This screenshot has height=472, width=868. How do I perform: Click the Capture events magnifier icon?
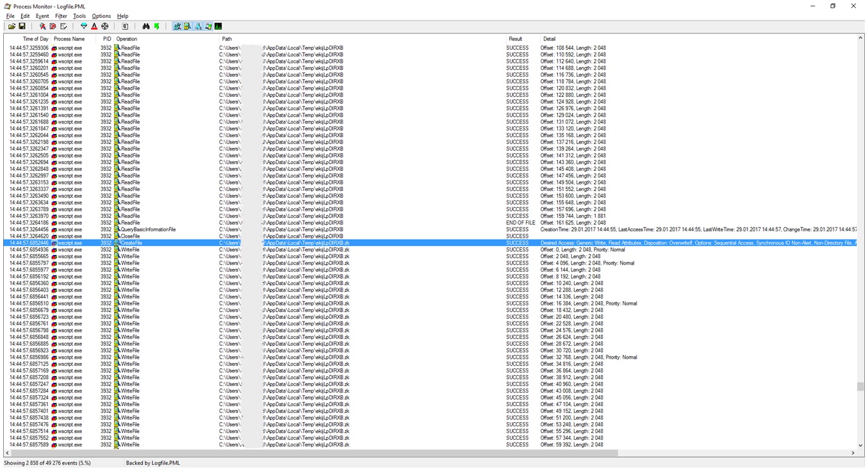[x=42, y=26]
